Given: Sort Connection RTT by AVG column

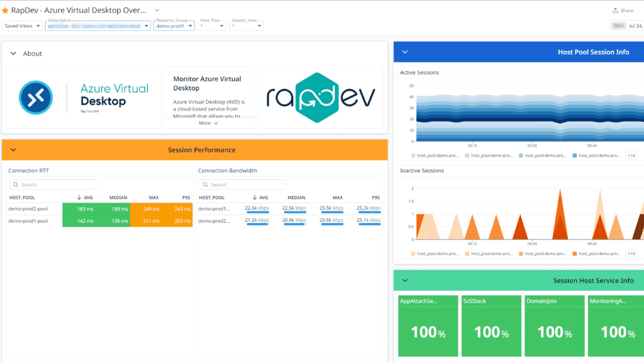Looking at the screenshot, I should coord(85,197).
